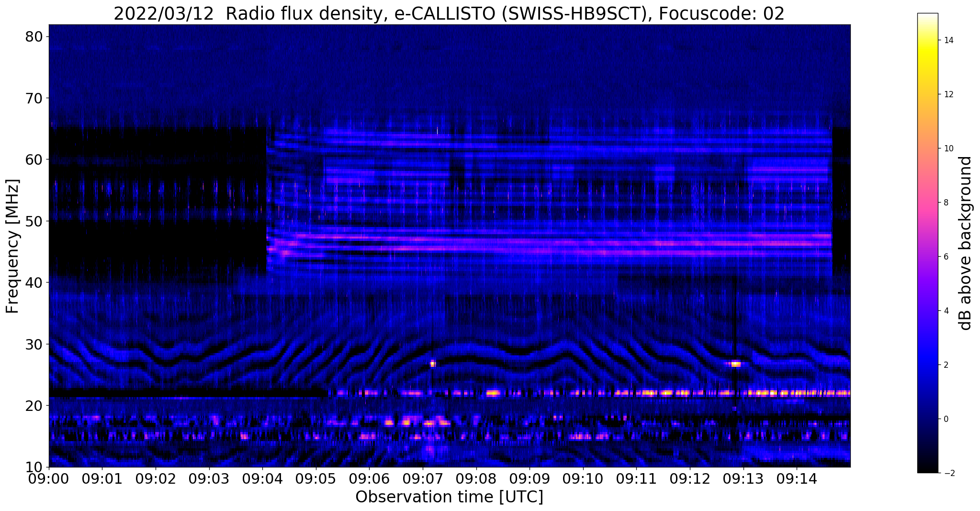Viewport: 980px width, 511px height.
Task: Click the 09:14 time tick label
Action: pyautogui.click(x=797, y=478)
